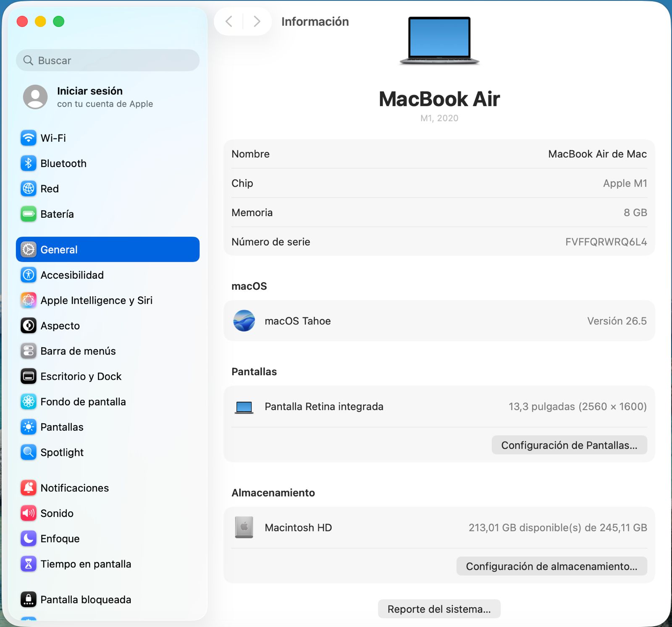Click the Apple Intelligence y Siri icon

click(x=29, y=300)
